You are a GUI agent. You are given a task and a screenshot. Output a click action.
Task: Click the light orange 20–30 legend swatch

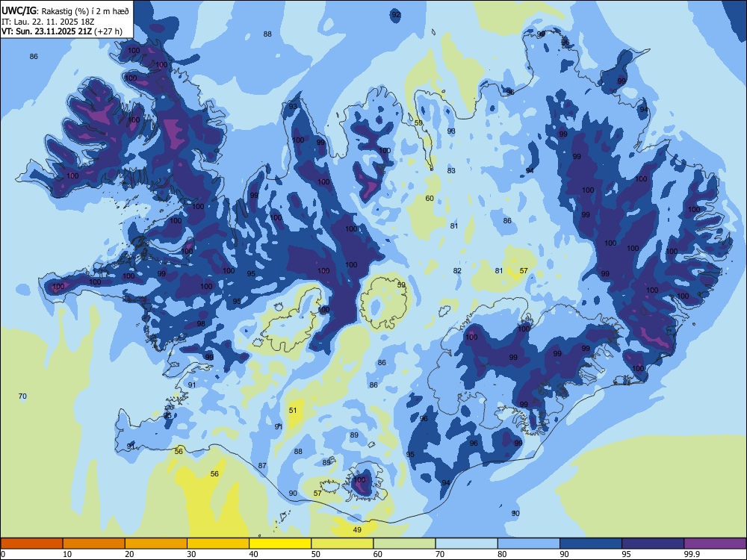pos(156,544)
